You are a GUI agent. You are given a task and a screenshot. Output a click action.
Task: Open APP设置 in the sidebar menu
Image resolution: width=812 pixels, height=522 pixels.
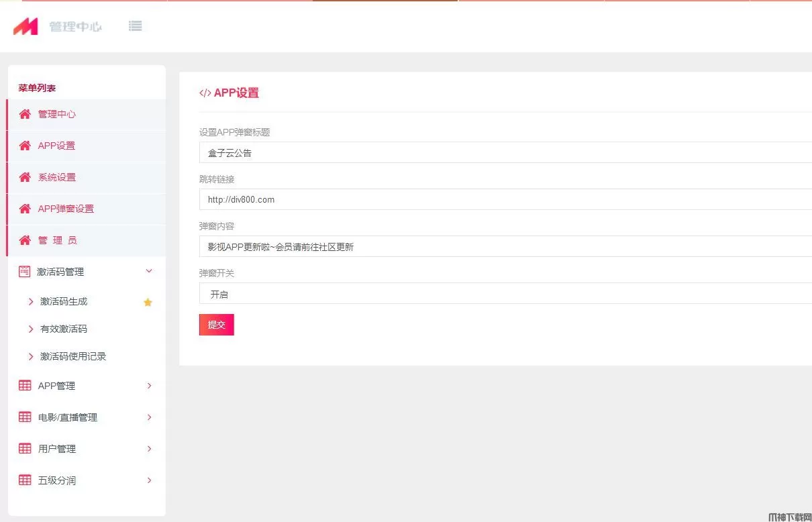click(56, 146)
